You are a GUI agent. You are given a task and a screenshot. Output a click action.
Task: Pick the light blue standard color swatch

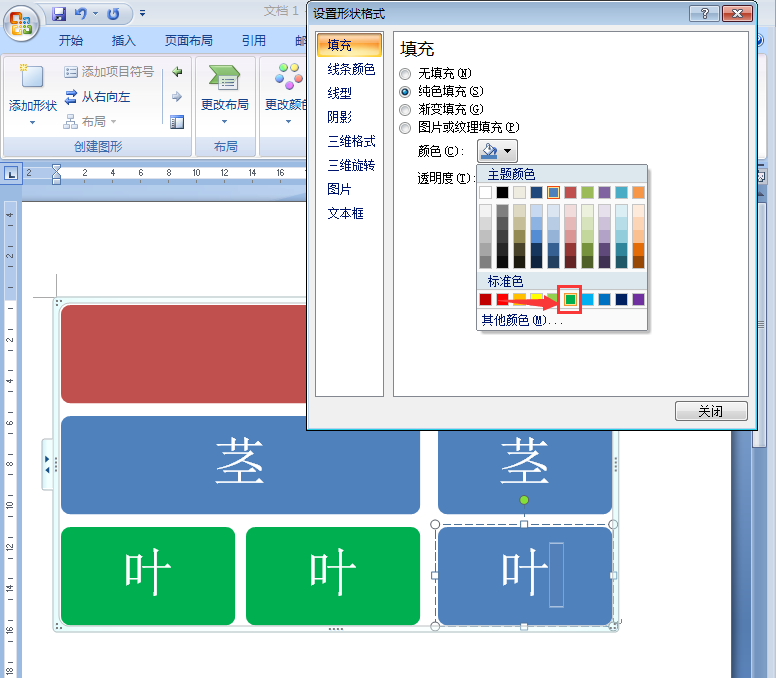point(587,299)
